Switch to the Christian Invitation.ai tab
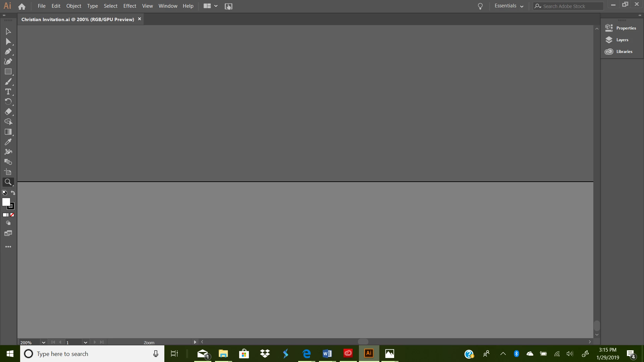644x362 pixels. (x=77, y=19)
